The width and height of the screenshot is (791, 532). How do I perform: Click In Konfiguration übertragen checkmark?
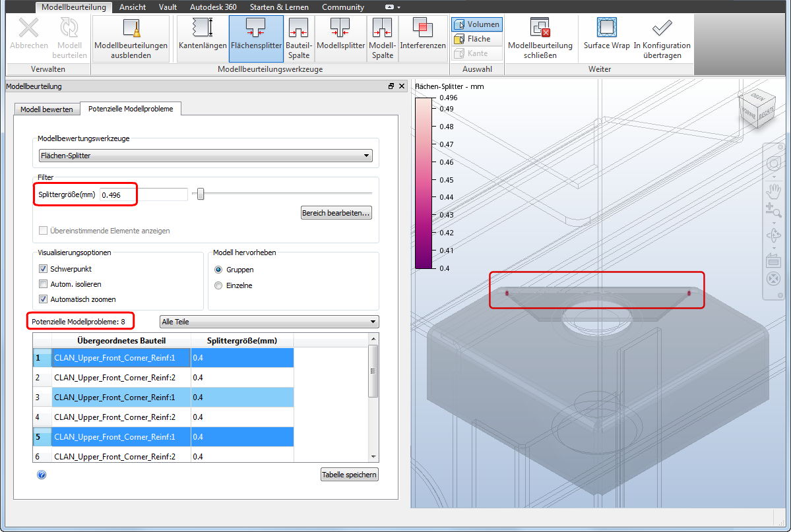[662, 28]
